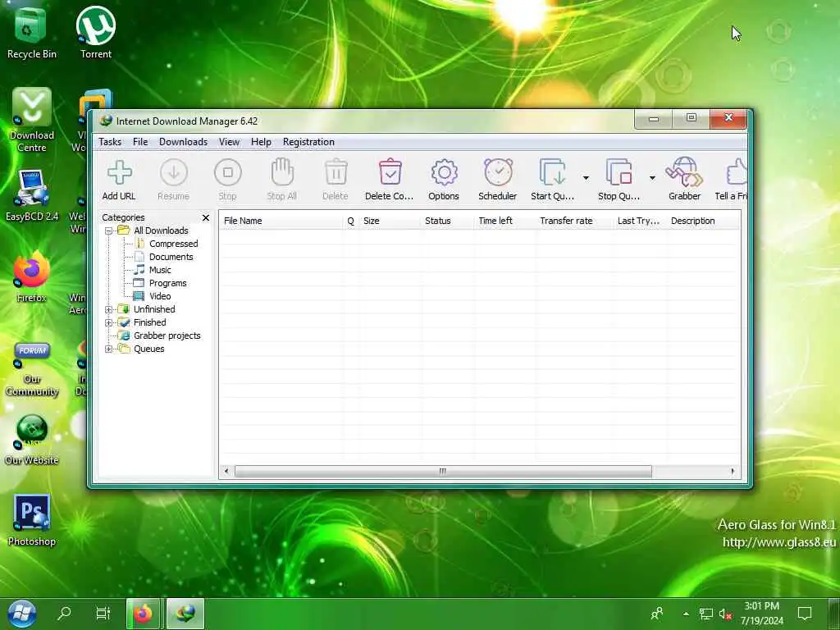Image resolution: width=840 pixels, height=630 pixels.
Task: Select the Music category
Action: point(160,270)
